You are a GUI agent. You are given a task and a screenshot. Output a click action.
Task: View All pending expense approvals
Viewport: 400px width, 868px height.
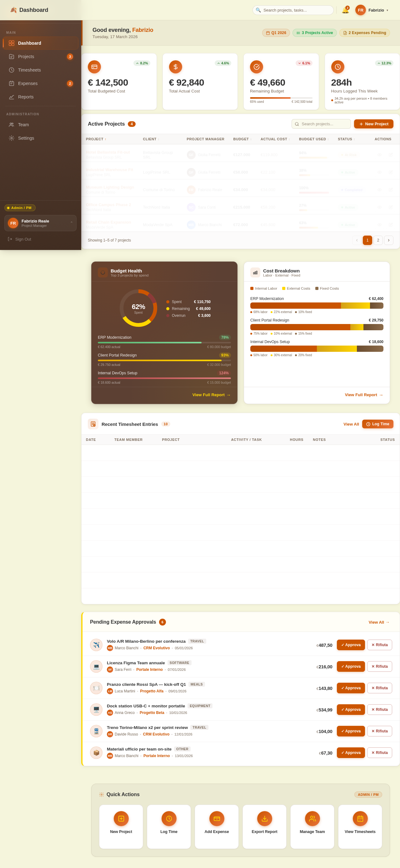[379, 622]
